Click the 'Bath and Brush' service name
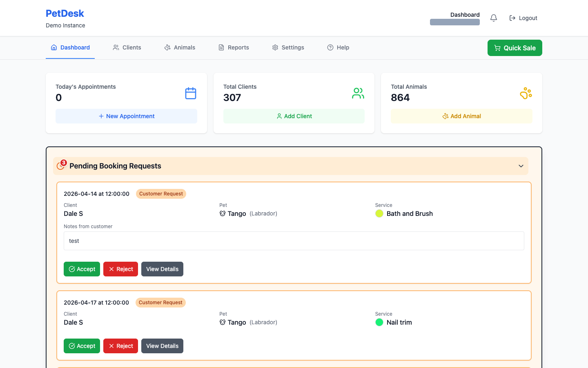This screenshot has height=368, width=588. coord(410,213)
